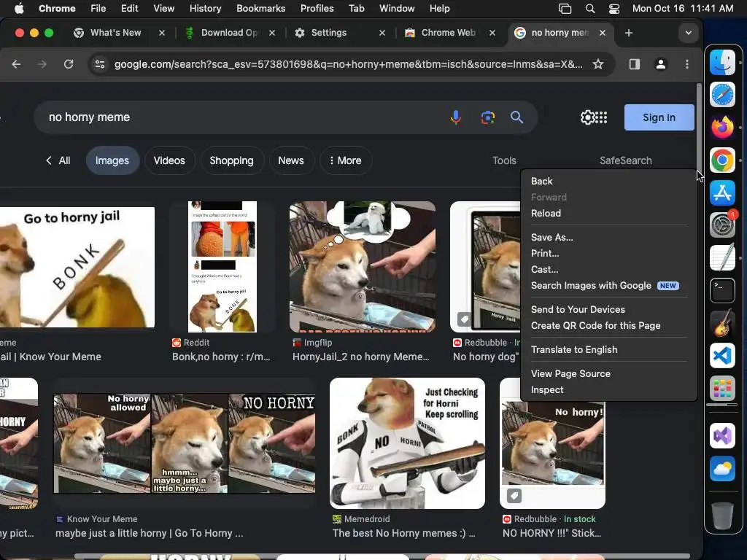747x560 pixels.
Task: Select the Images filter chip
Action: click(112, 160)
